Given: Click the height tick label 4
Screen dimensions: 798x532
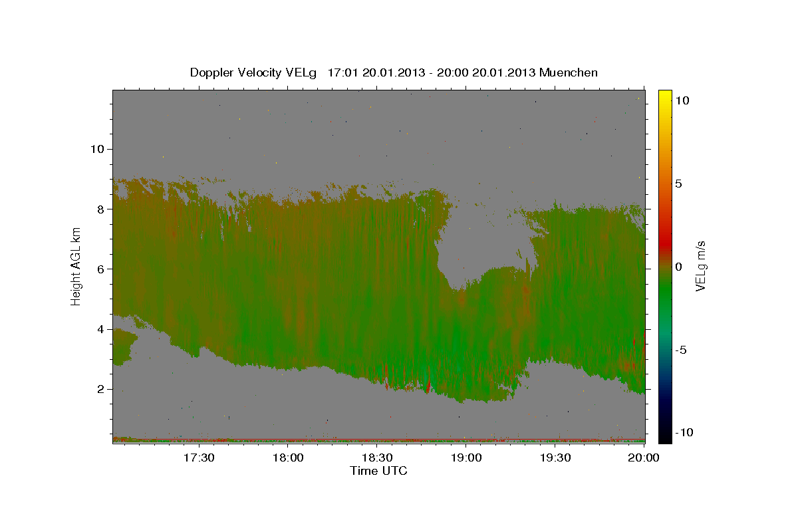Looking at the screenshot, I should pos(100,329).
